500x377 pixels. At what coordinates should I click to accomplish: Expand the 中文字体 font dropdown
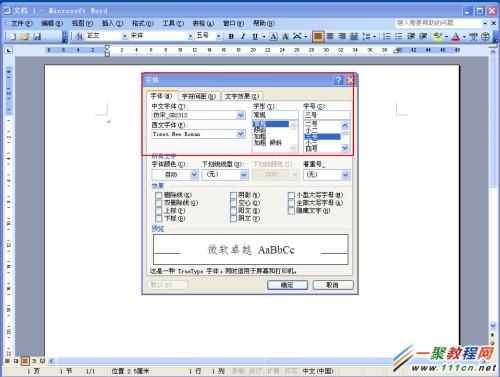(x=241, y=115)
